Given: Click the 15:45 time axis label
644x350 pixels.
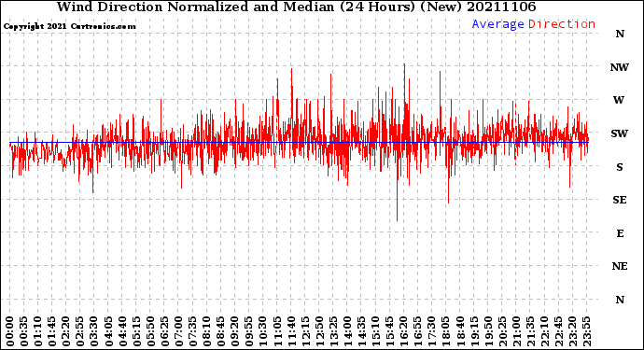Looking at the screenshot, I should click(x=390, y=331).
